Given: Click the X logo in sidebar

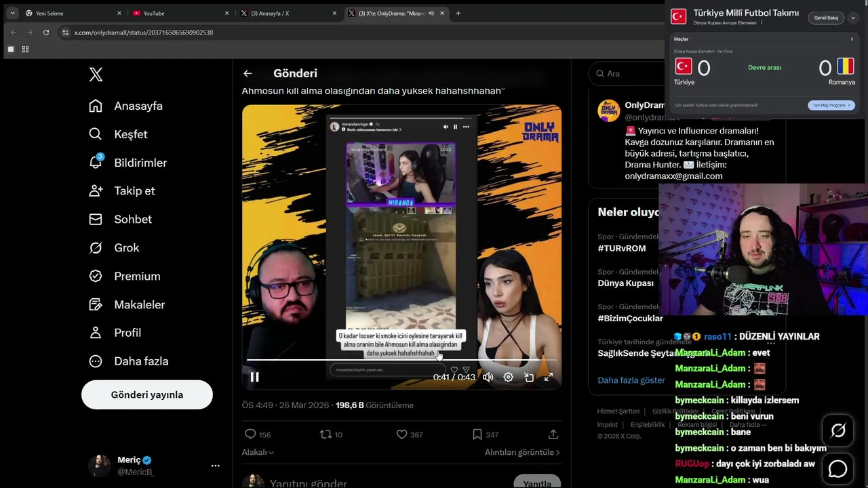Looking at the screenshot, I should pos(96,75).
